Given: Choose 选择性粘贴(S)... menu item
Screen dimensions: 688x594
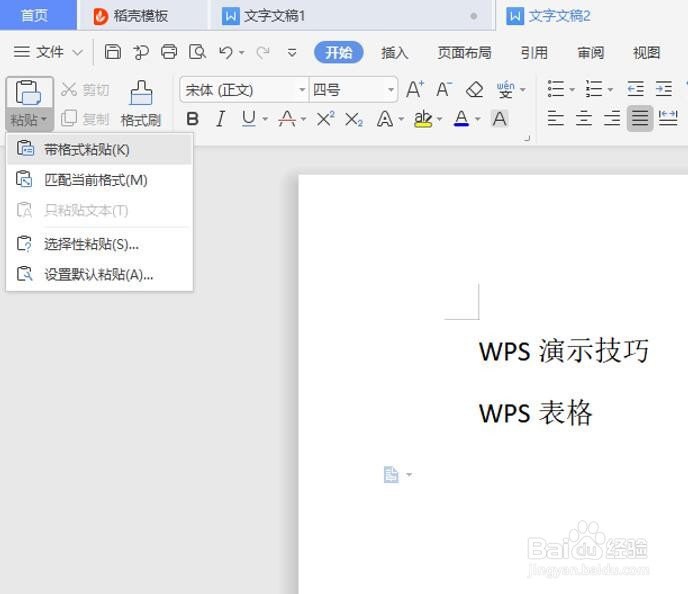Looking at the screenshot, I should click(x=100, y=244).
